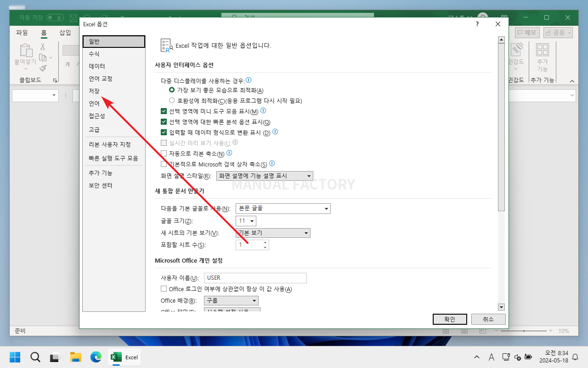The height and width of the screenshot is (368, 588).
Task: Click info icon beside 데이터 형식으로 변환 표시
Action: pyautogui.click(x=275, y=132)
